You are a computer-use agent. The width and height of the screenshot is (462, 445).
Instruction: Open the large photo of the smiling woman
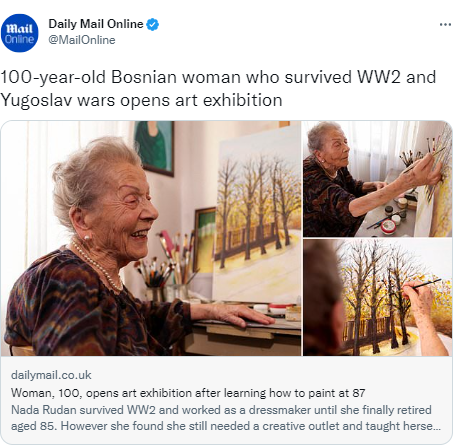coord(151,238)
